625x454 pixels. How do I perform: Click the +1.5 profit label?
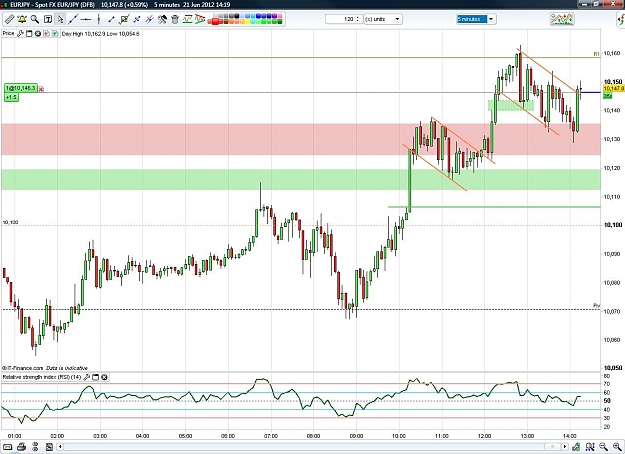click(x=11, y=97)
